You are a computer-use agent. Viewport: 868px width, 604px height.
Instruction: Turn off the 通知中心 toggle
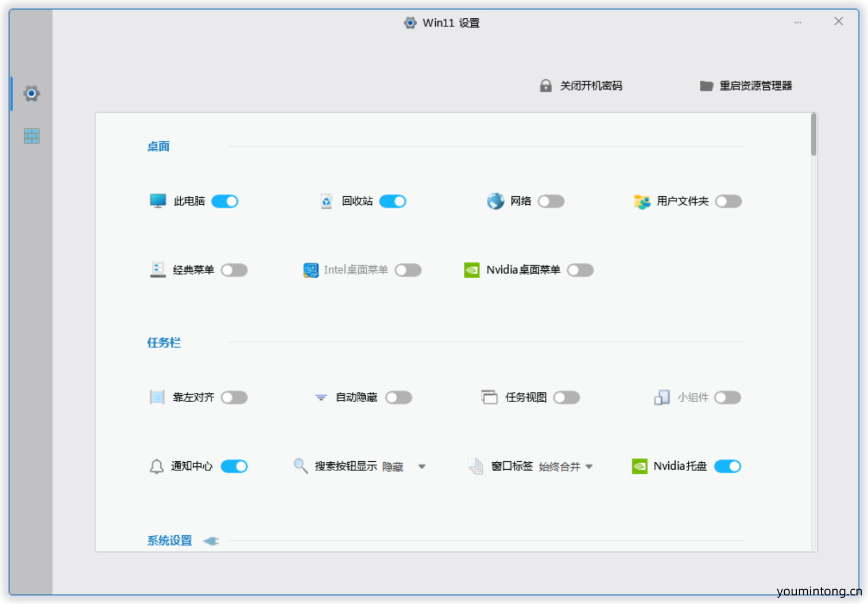click(234, 466)
